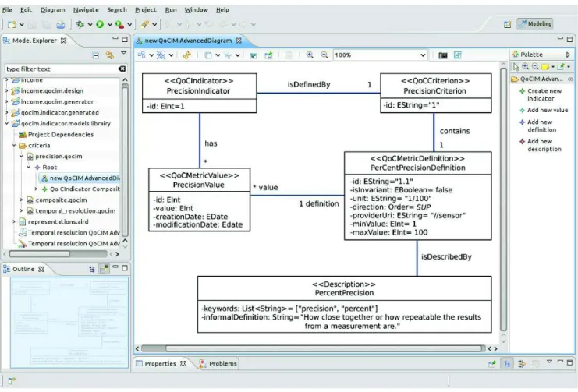Screen dimensions: 578x392
Task: Toggle overview thumbnail mode in Outline panel
Action: click(x=105, y=269)
